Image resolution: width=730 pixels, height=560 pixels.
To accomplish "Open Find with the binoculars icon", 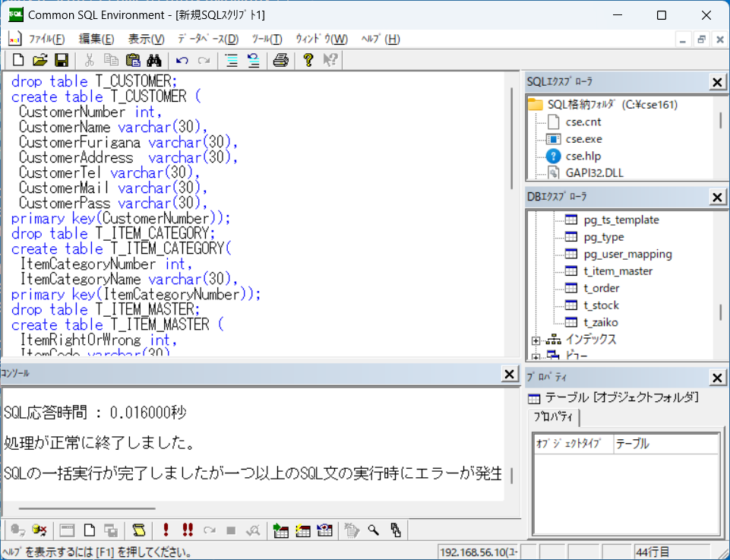I will [154, 60].
